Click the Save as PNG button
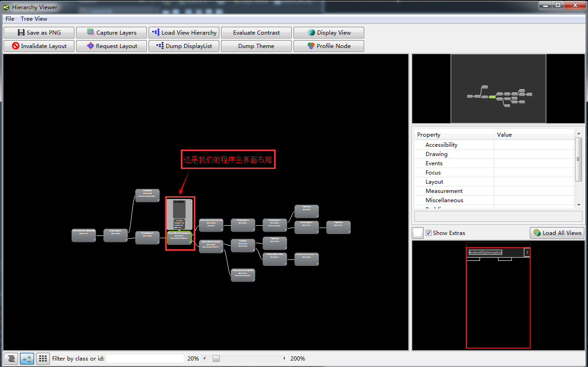This screenshot has width=588, height=367. (39, 33)
